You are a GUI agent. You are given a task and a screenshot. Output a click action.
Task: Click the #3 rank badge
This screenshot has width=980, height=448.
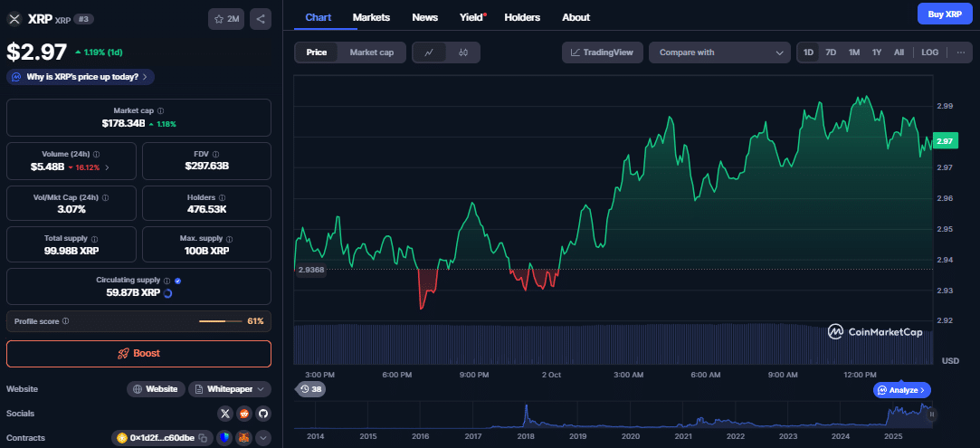tap(83, 19)
